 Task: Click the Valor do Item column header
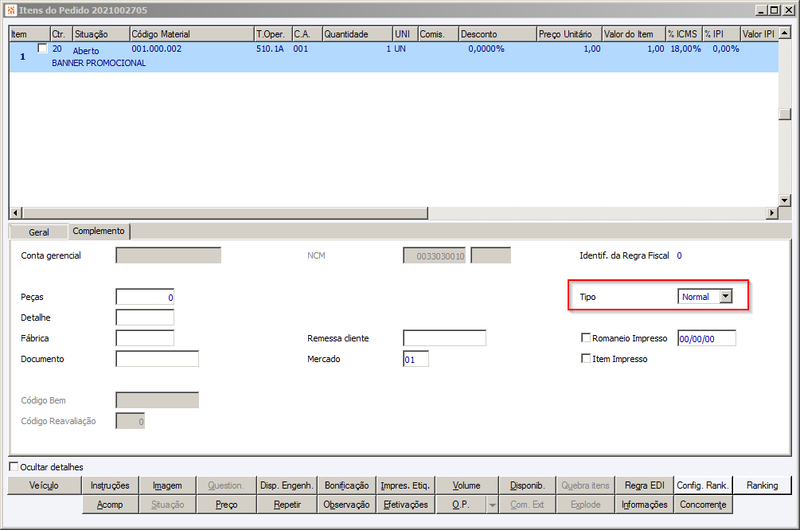coord(634,34)
